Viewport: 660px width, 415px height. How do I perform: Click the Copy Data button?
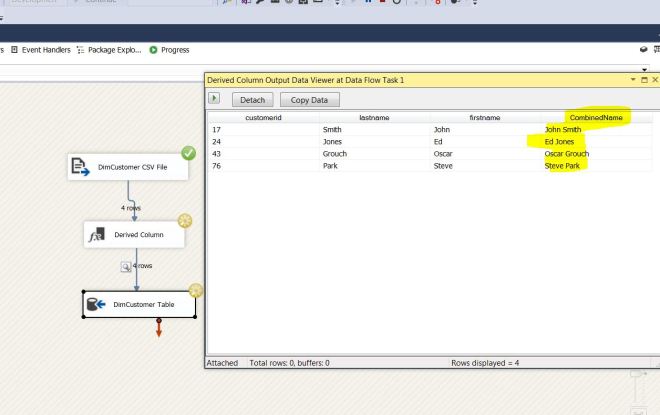click(x=309, y=100)
